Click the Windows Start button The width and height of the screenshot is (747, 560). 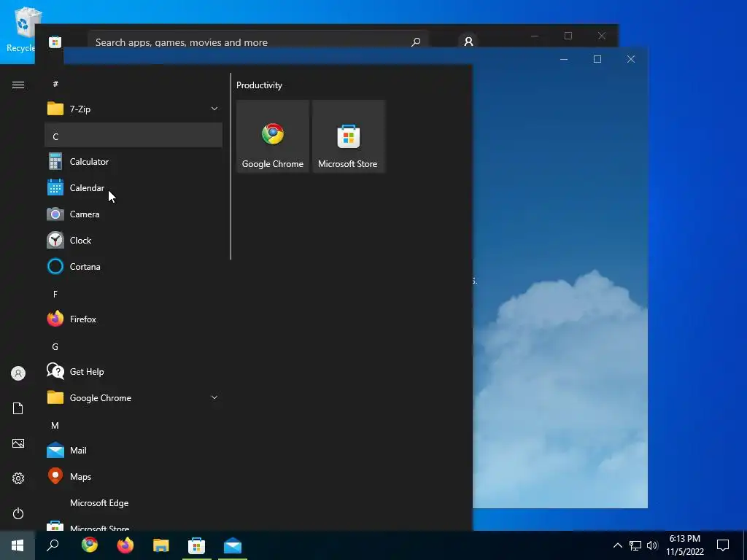pos(18,545)
